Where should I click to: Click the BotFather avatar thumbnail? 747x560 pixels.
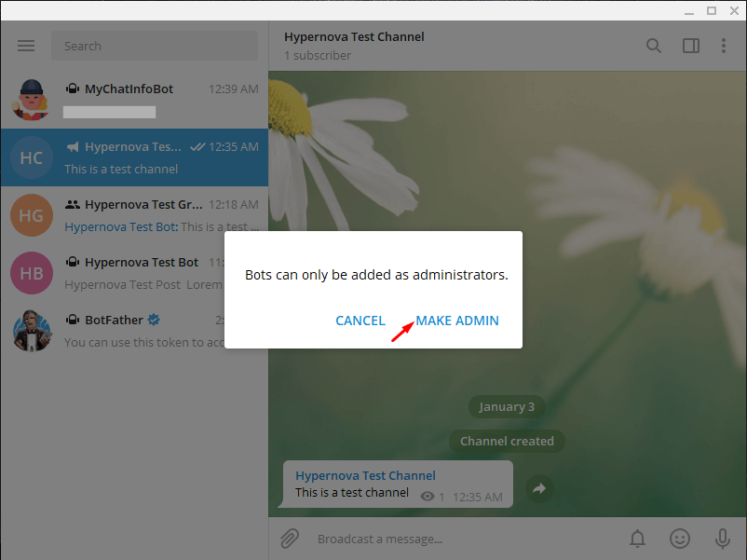32,331
